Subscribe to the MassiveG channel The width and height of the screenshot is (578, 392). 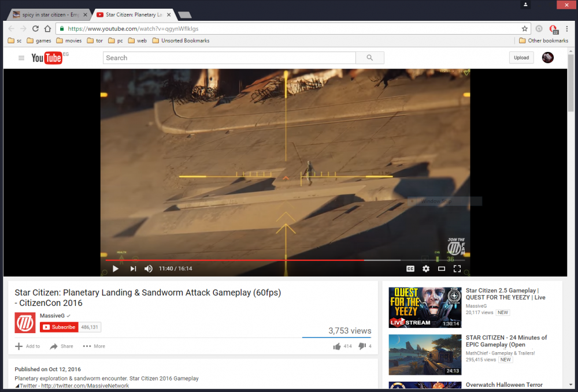(x=60, y=327)
